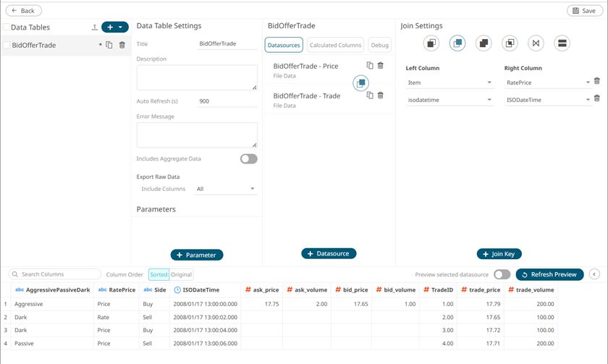
Task: Select the natural join bowtie icon
Action: (536, 43)
